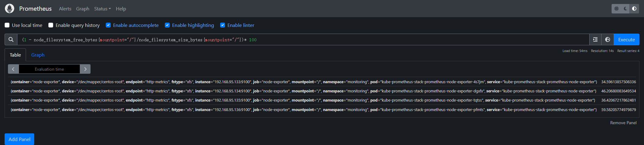Go to previous evaluation time arrow

(13, 69)
